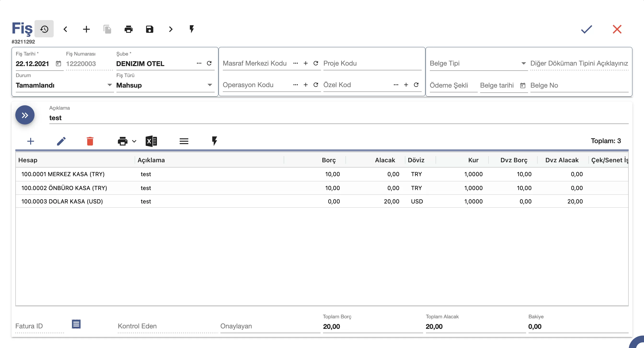Click the Açıklama field containing test
This screenshot has height=348, width=644.
[339, 118]
